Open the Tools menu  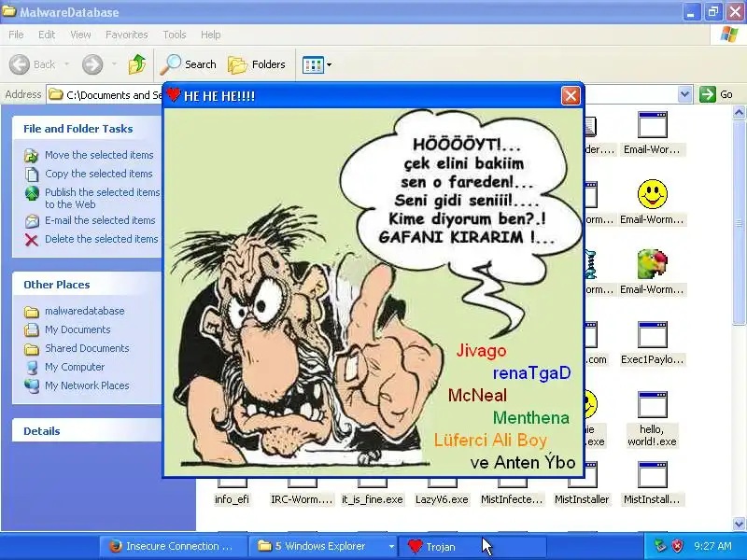coord(175,35)
